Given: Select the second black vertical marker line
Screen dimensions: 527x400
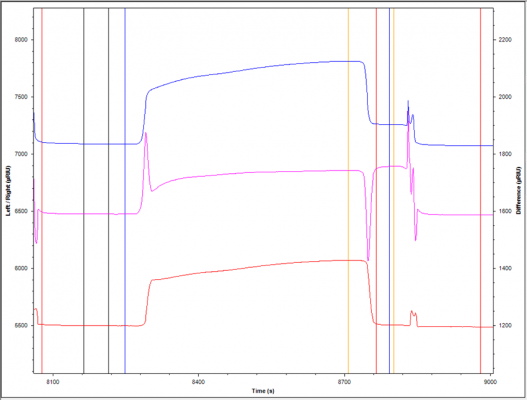Looking at the screenshot, I should pos(109,191).
